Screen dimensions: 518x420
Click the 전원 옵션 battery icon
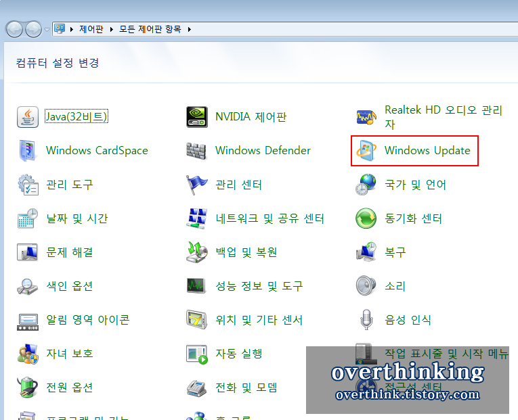click(27, 388)
